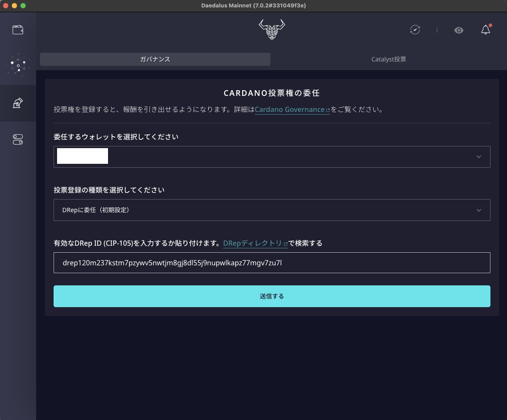Select the ガバナンス tab
This screenshot has height=420, width=507.
tap(155, 59)
